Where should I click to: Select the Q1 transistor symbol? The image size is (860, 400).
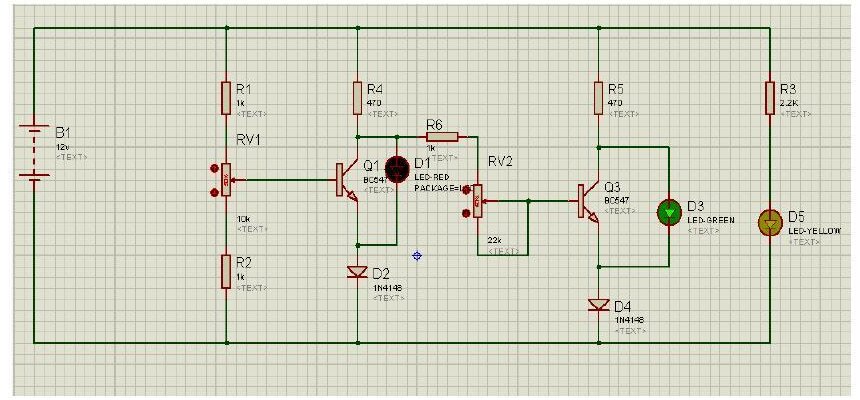click(347, 182)
